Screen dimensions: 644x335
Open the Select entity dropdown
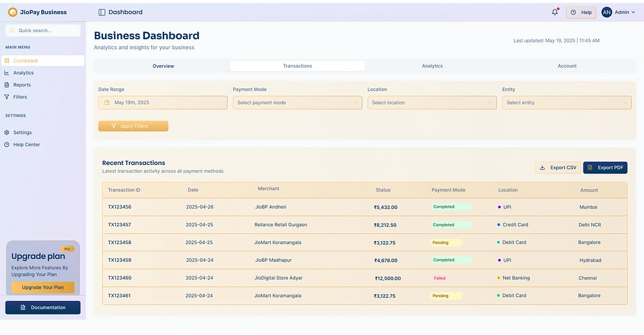pos(567,103)
